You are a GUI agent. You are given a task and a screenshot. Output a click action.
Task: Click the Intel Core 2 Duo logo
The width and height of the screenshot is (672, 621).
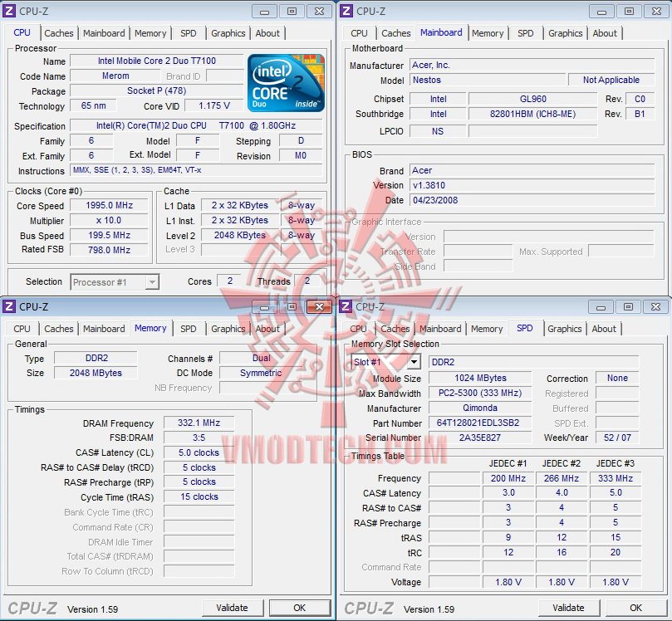[x=286, y=83]
